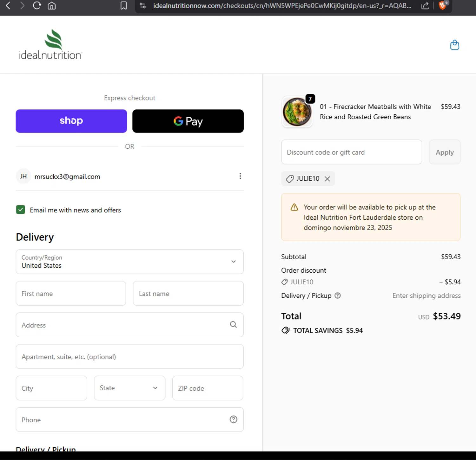Image resolution: width=476 pixels, height=460 pixels.
Task: Click the Last name field
Action: pyautogui.click(x=188, y=293)
